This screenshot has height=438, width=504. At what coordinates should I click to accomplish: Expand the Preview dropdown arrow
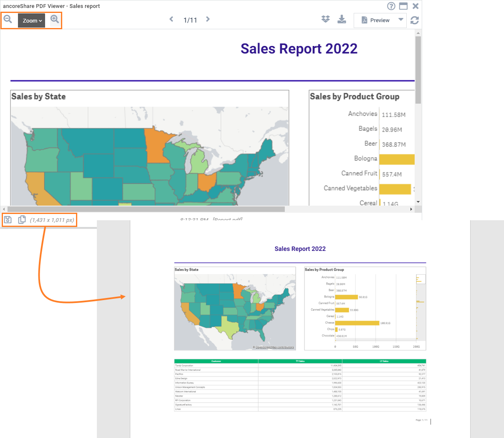pos(401,20)
